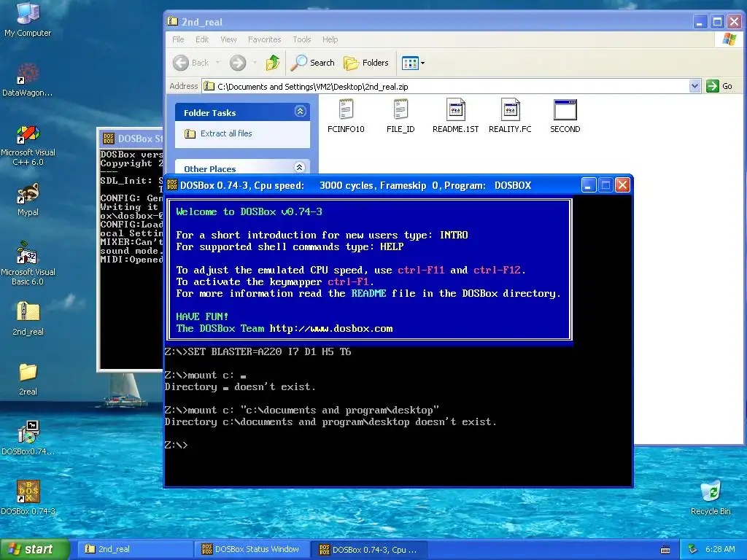Screen dimensions: 747x560
Task: Open the DataWagon desktop shortcut
Action: point(28,80)
